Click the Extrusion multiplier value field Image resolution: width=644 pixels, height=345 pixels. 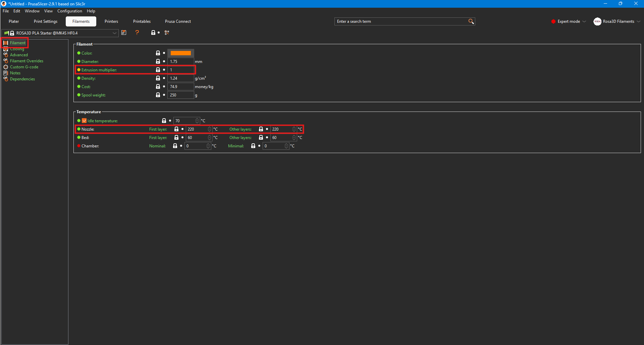tap(181, 70)
